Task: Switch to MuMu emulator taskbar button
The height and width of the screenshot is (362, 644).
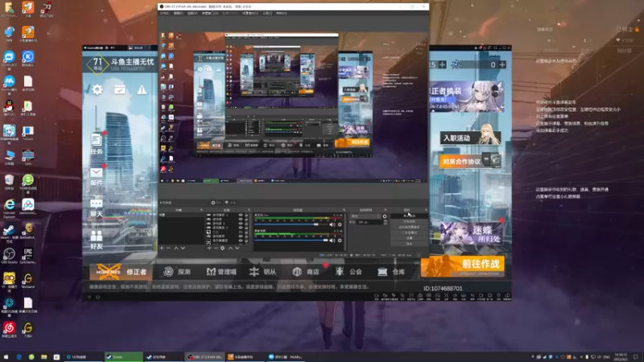Action: (286, 357)
